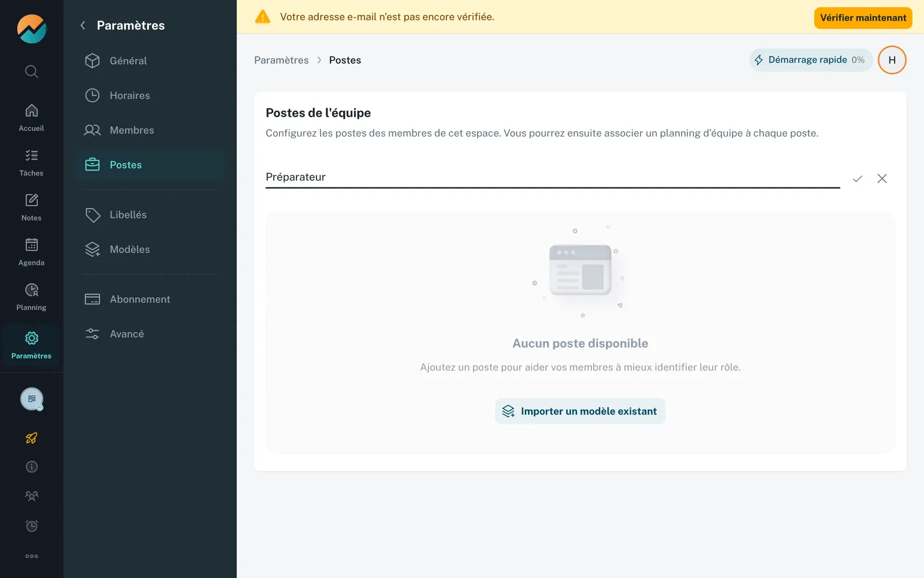Go to Accueil home page

tap(31, 118)
